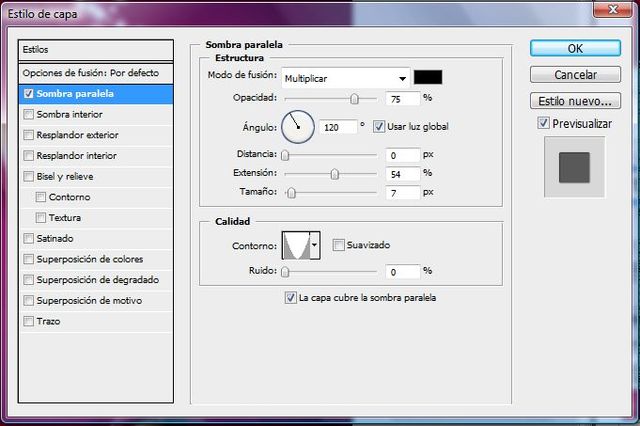Image resolution: width=640 pixels, height=426 pixels.
Task: Select the Estilos header item
Action: (x=96, y=50)
